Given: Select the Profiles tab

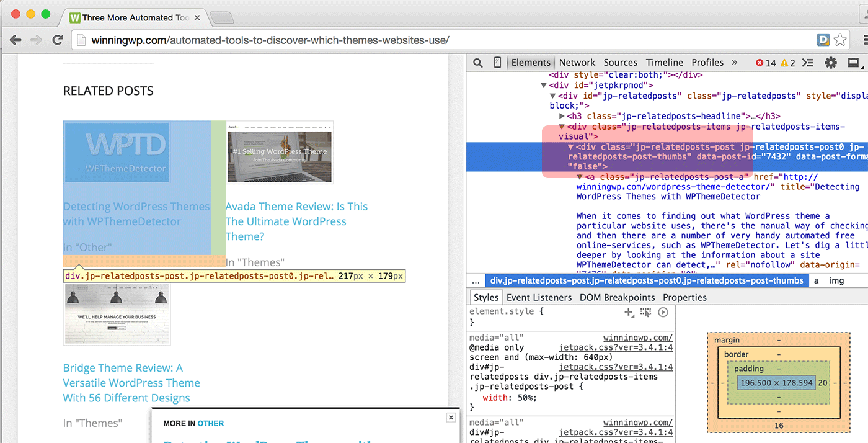Looking at the screenshot, I should click(707, 63).
